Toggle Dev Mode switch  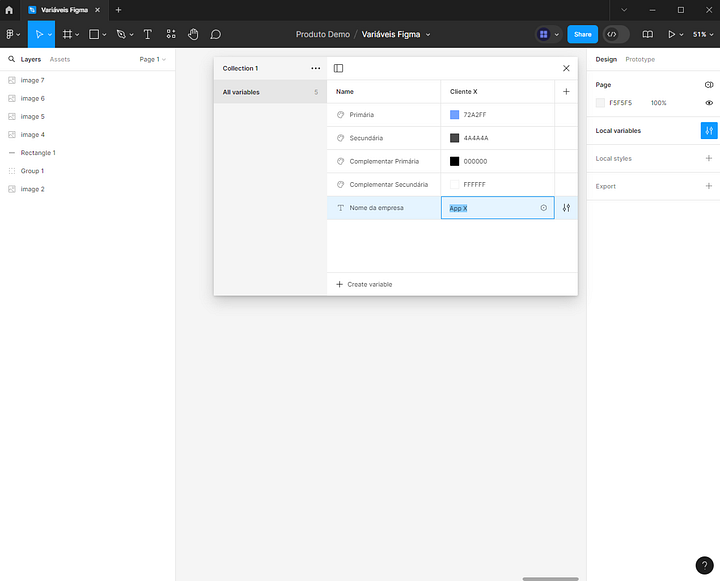point(616,34)
